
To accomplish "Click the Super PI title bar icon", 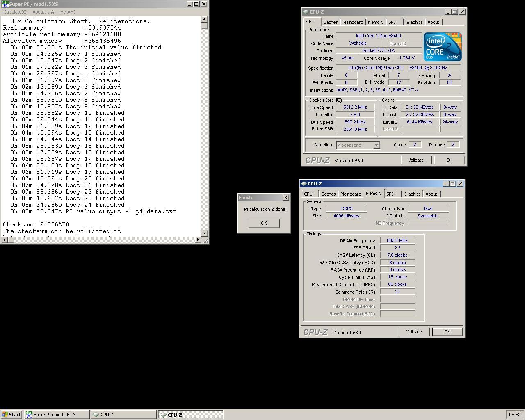I will (5, 4).
